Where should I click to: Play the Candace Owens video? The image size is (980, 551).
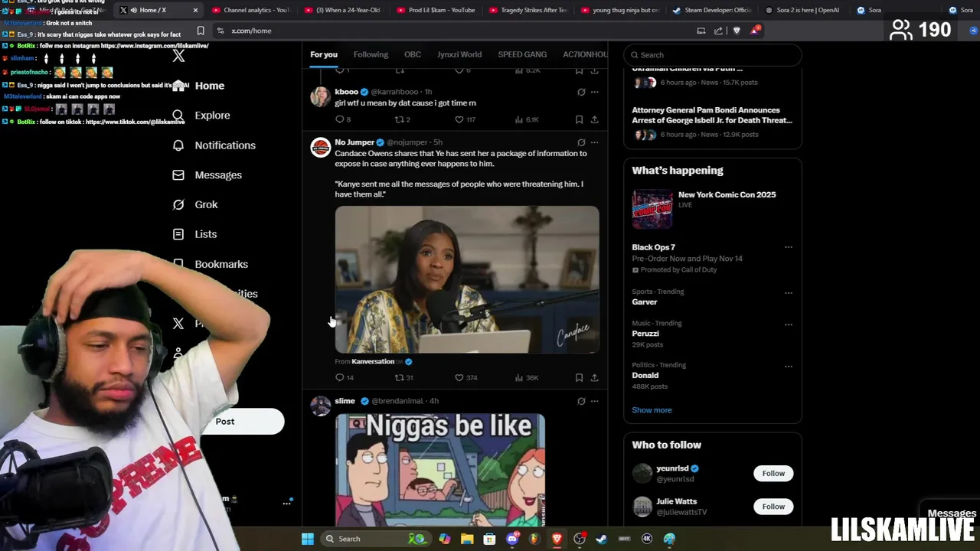pyautogui.click(x=467, y=279)
